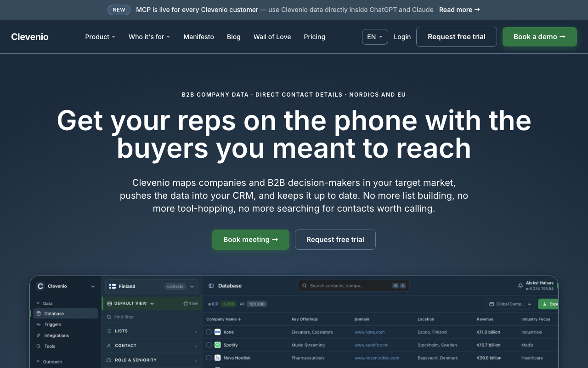588x368 pixels.
Task: Click the Export download button
Action: coord(548,304)
